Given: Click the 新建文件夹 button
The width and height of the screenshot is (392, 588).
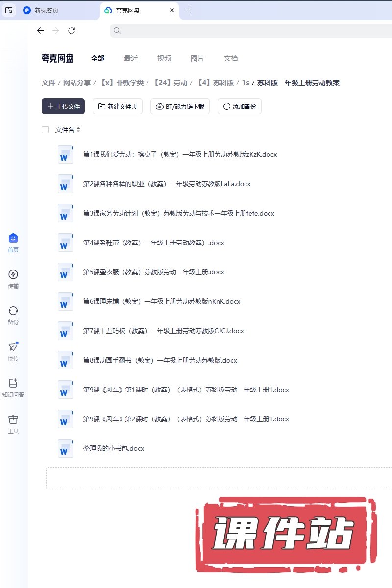Looking at the screenshot, I should click(x=118, y=106).
